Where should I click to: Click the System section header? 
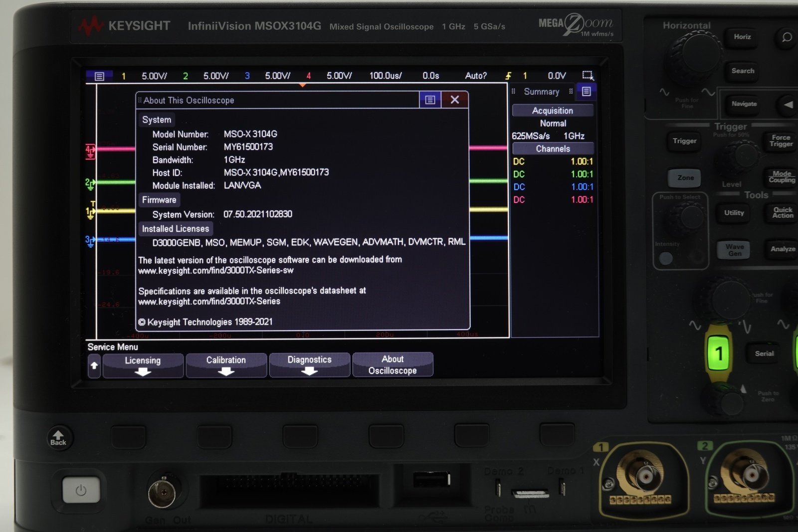pyautogui.click(x=157, y=120)
